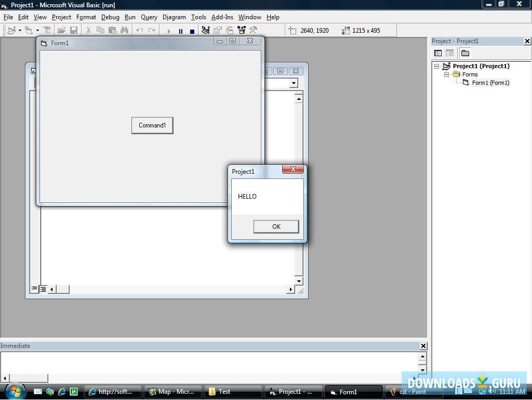The height and width of the screenshot is (400, 532).
Task: Collapse the Forms folder in Project Explorer
Action: click(447, 74)
